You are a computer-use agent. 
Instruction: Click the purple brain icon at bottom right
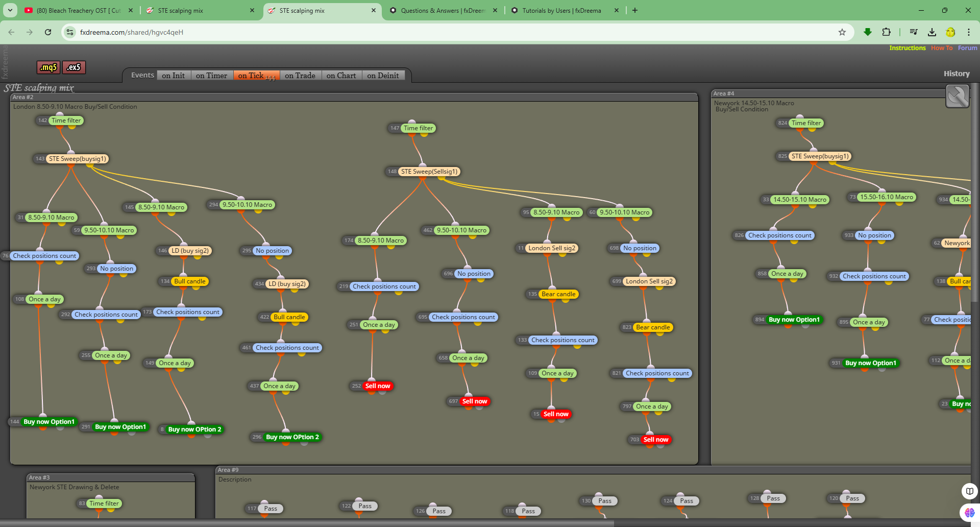pyautogui.click(x=969, y=512)
